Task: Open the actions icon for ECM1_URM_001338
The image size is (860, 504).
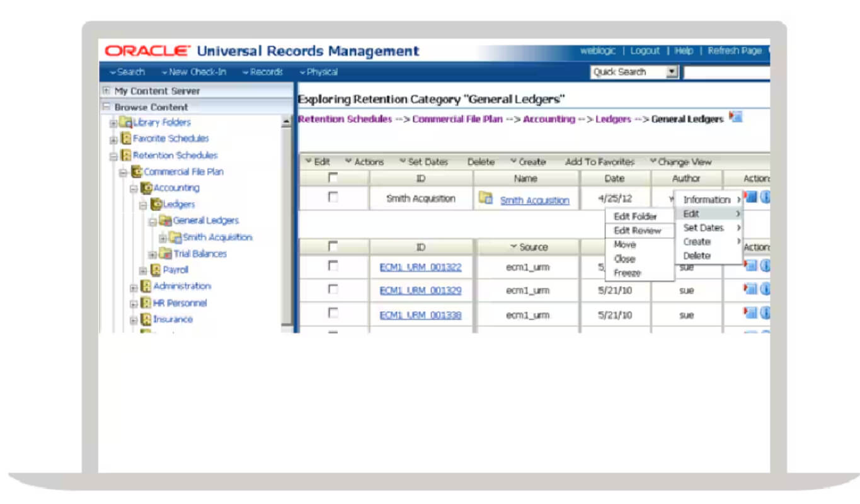Action: [x=750, y=313]
